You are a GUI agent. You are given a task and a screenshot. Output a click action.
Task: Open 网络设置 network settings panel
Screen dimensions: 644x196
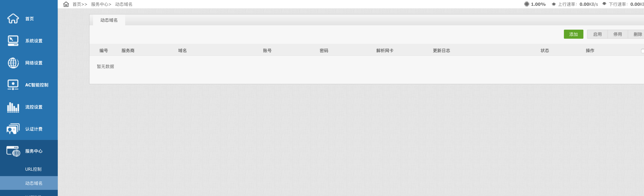(29, 63)
